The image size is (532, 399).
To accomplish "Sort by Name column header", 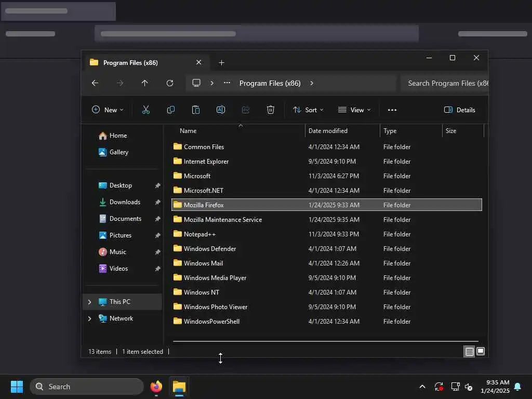I will [x=188, y=131].
